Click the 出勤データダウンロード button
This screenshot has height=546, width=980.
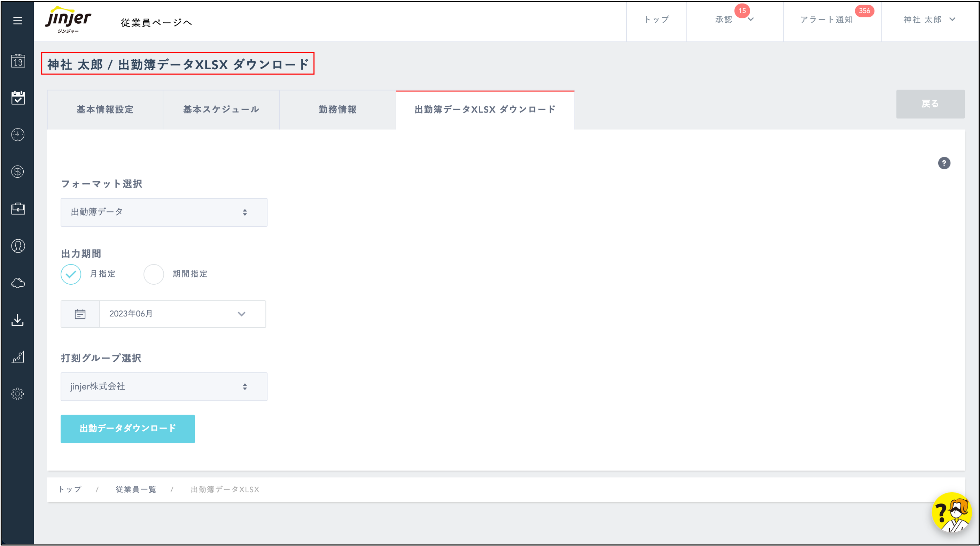(127, 429)
